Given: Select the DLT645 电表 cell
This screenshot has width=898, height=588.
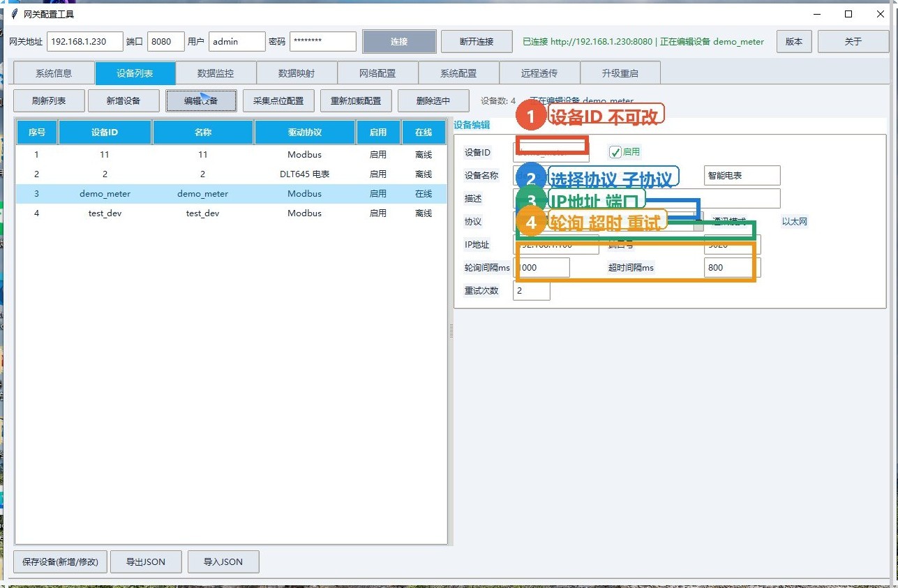Looking at the screenshot, I should (x=305, y=174).
